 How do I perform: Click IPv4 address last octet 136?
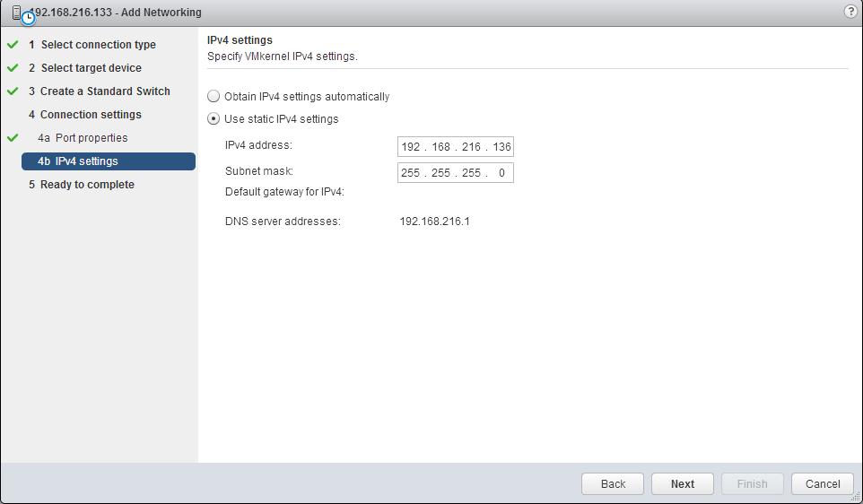(x=501, y=147)
